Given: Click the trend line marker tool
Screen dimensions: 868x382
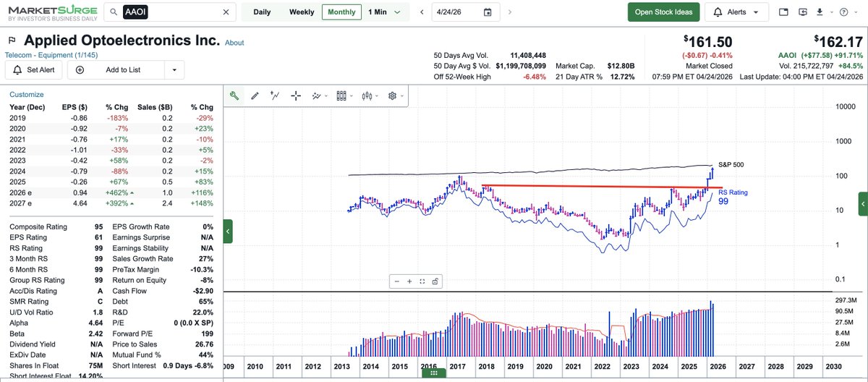Looking at the screenshot, I should 275,95.
